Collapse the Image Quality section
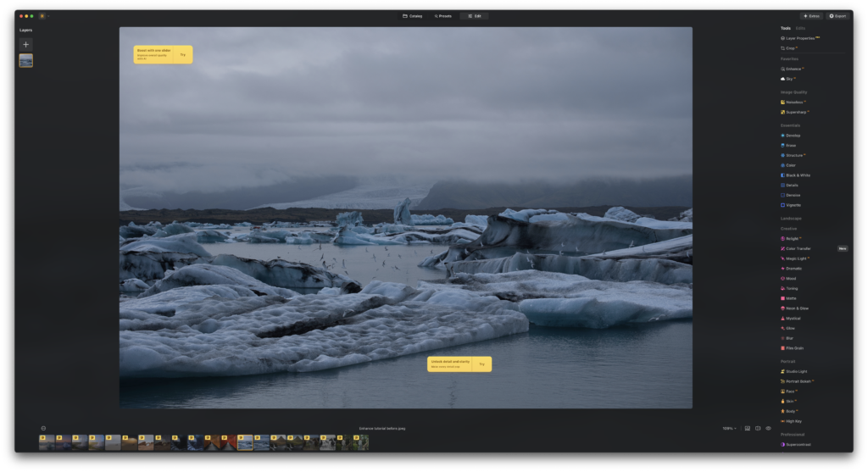This screenshot has width=868, height=472. tap(793, 92)
